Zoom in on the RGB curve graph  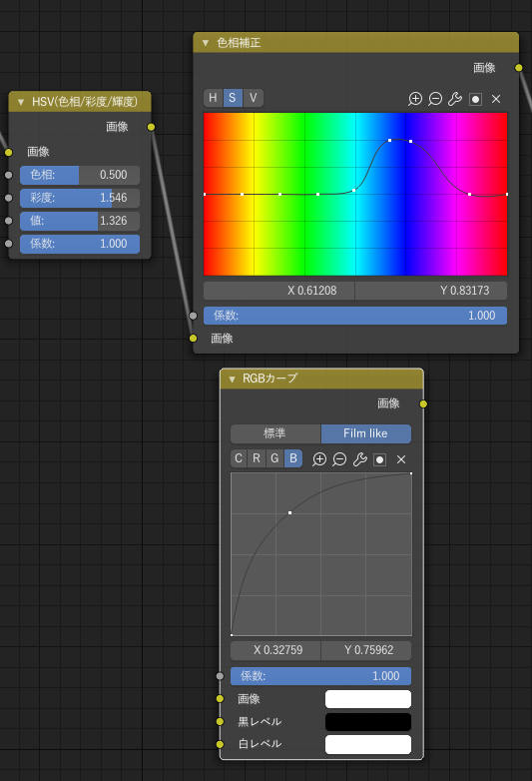click(319, 459)
